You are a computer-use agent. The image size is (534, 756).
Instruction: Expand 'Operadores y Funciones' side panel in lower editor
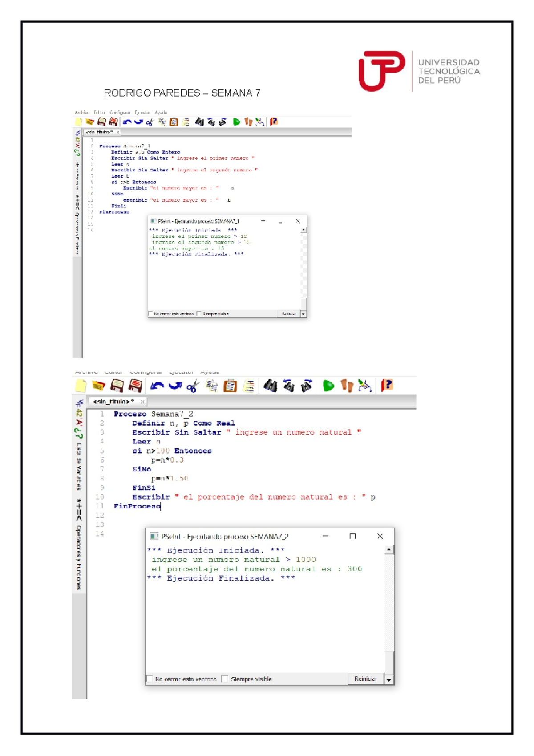(79, 557)
